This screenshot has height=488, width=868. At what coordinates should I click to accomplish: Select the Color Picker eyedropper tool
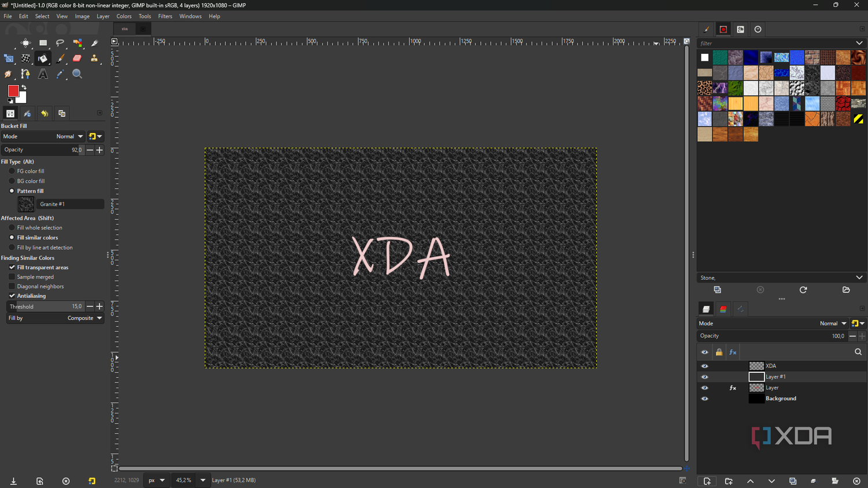[60, 74]
